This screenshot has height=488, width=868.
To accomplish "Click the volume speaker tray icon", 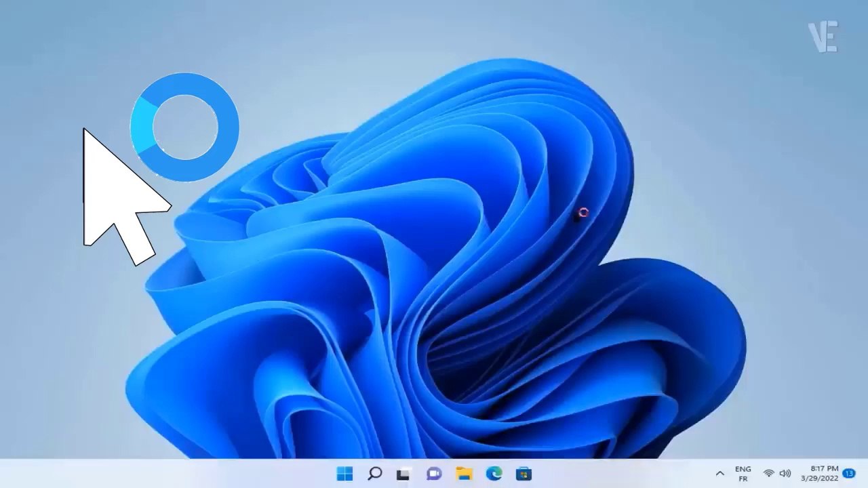I will pyautogui.click(x=785, y=473).
